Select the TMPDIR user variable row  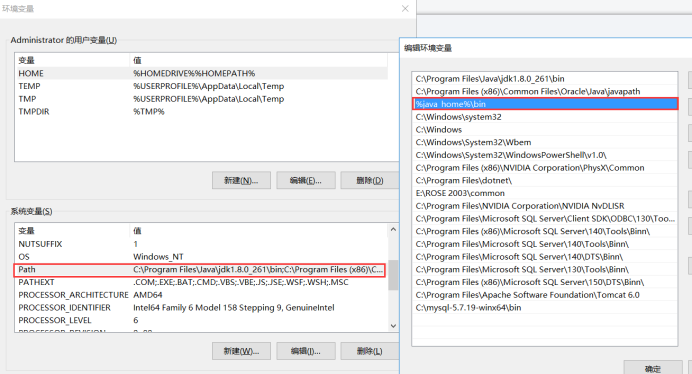click(201, 112)
